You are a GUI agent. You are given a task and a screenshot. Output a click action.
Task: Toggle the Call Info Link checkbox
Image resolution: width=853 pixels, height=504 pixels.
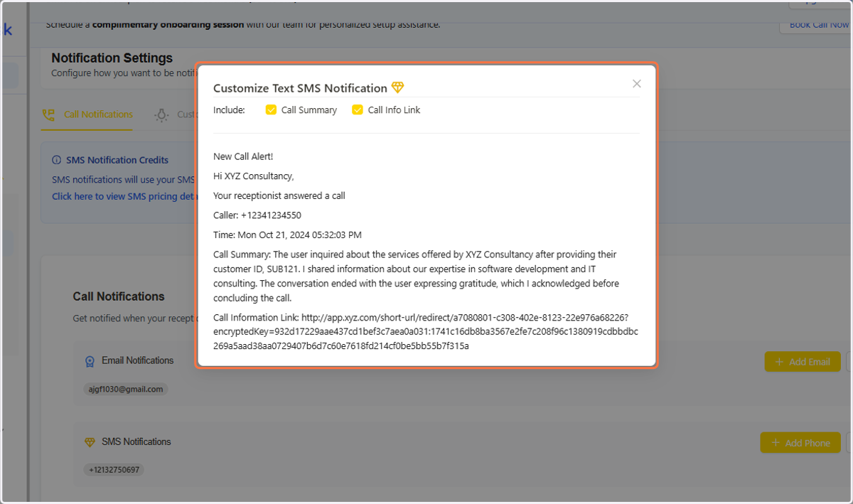coord(358,110)
